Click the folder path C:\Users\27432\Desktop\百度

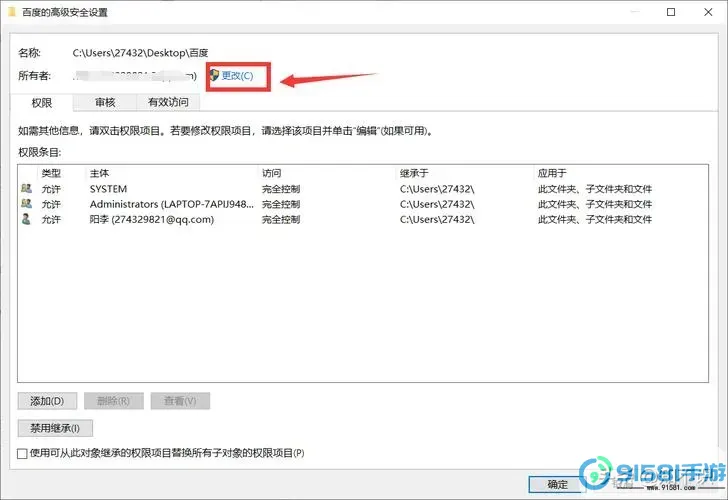(140, 53)
